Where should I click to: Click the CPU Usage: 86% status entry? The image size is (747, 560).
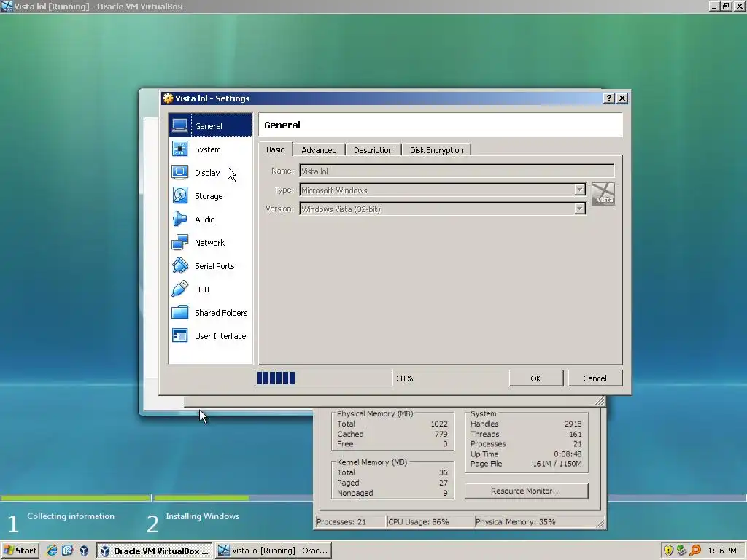429,522
